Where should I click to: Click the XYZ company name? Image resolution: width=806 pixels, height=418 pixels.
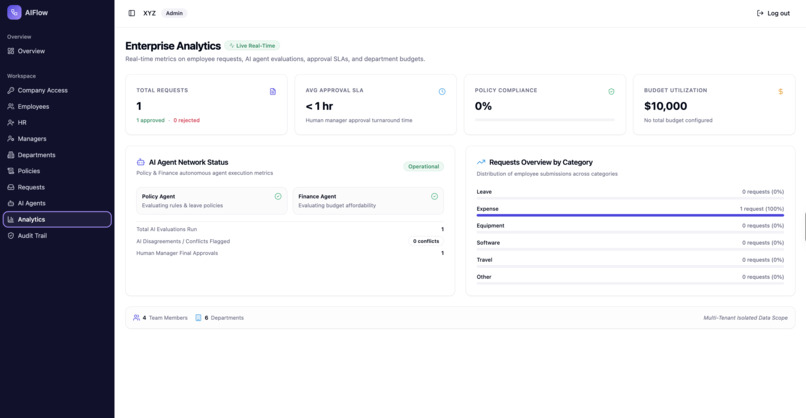click(x=150, y=13)
